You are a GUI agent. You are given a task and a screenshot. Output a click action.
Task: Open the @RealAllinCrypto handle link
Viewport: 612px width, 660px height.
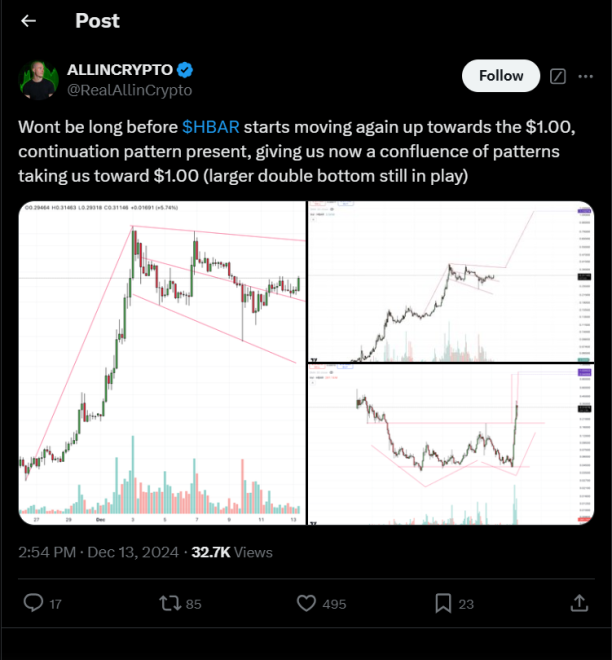tap(129, 90)
